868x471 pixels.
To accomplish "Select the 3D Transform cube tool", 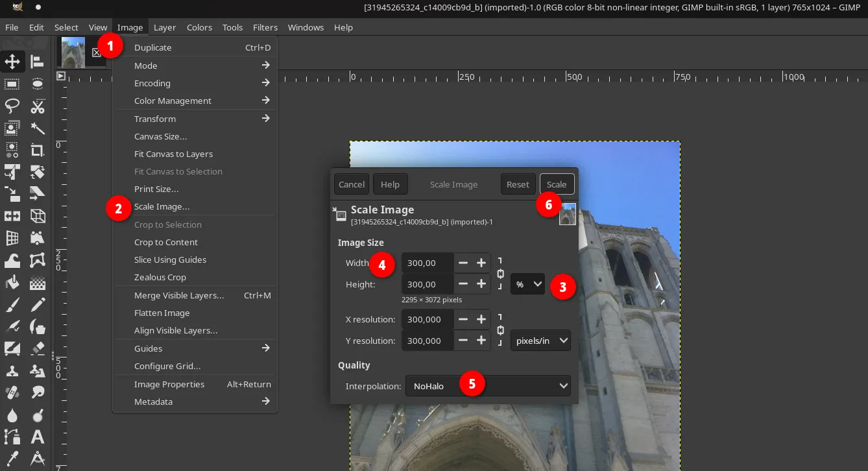I will coord(38,216).
